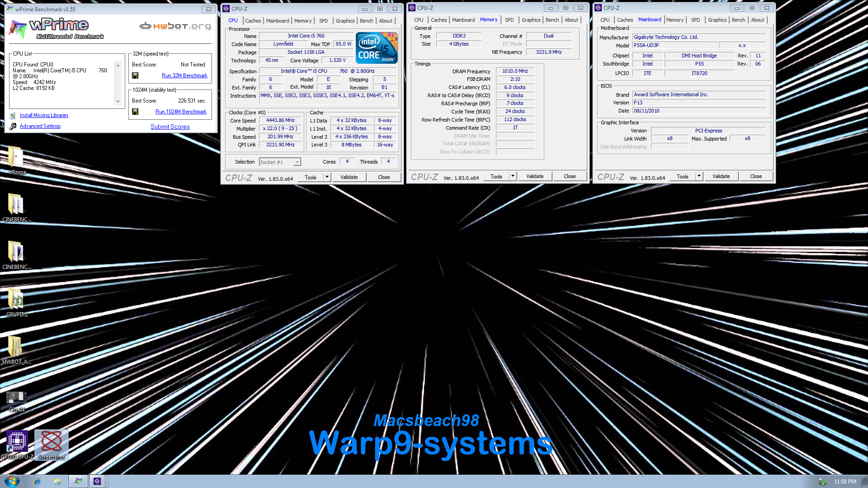The image size is (868, 488).
Task: Click the motherboard model P55A-UD3P field
Action: tap(675, 46)
